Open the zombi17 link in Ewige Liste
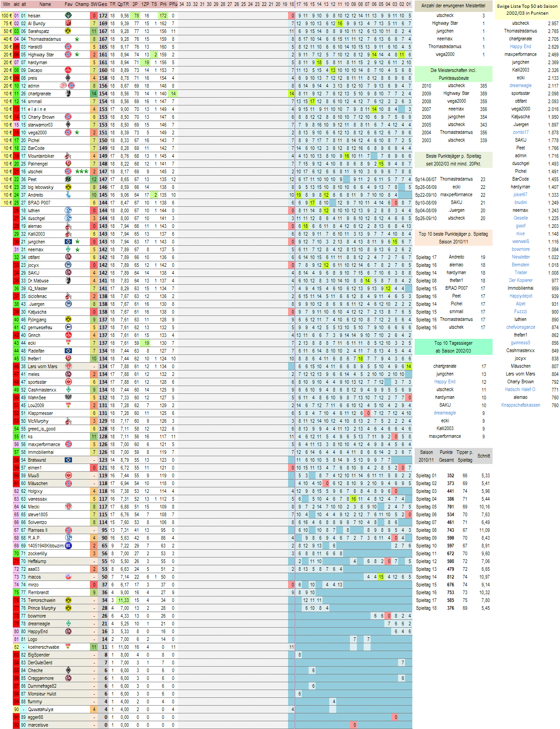 click(x=521, y=133)
